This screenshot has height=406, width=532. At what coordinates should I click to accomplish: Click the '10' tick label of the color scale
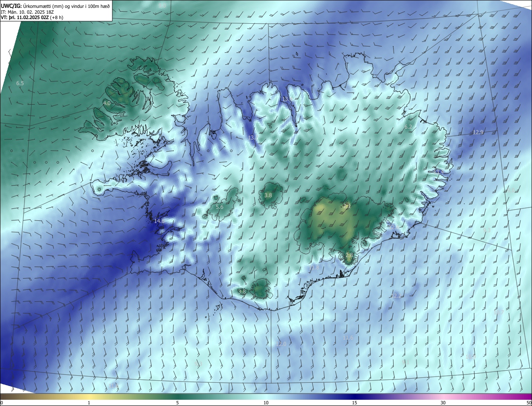click(x=266, y=403)
